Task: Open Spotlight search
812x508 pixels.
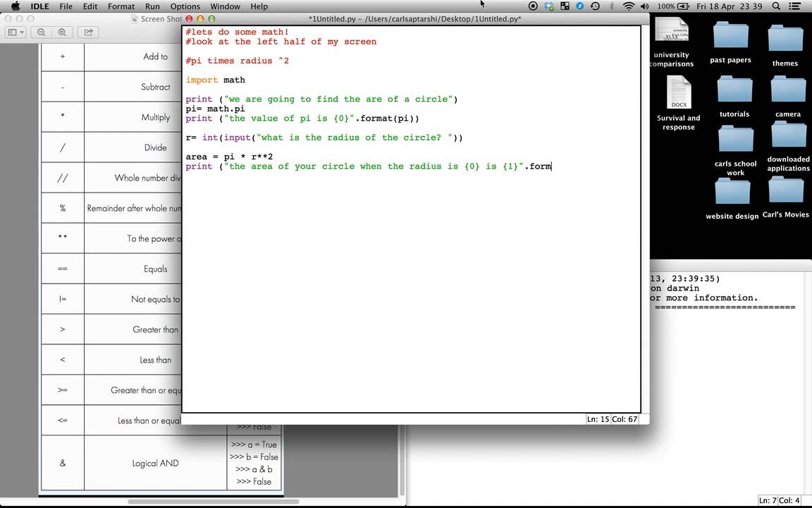Action: 776,6
